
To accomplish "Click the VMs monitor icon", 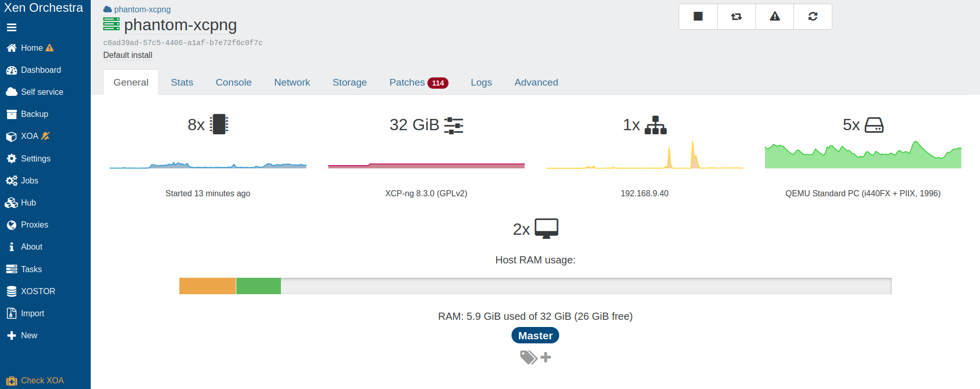I will [x=546, y=229].
